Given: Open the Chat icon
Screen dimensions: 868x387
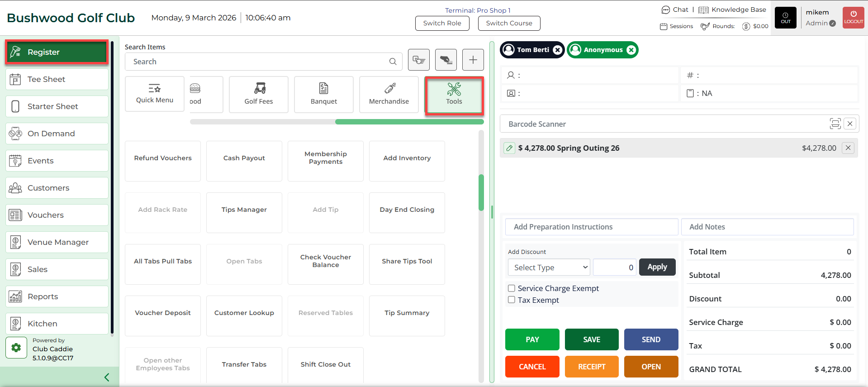Looking at the screenshot, I should tap(665, 10).
